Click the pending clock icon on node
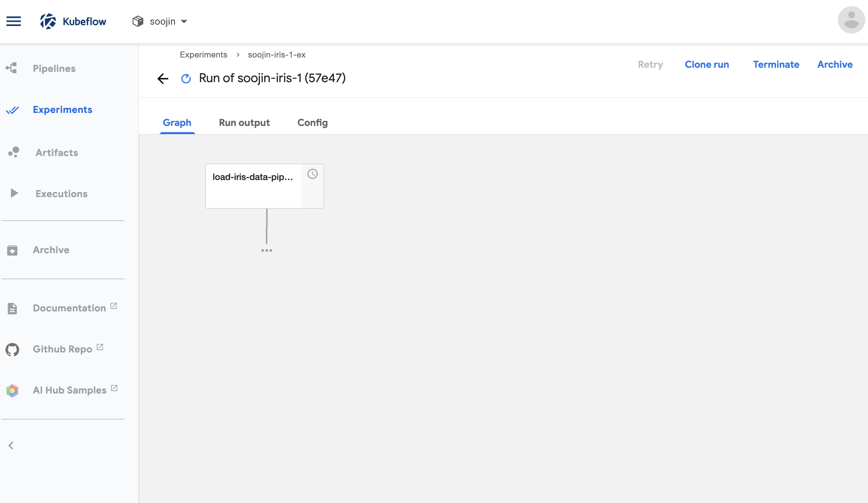Viewport: 868px width, 503px height. pos(312,174)
